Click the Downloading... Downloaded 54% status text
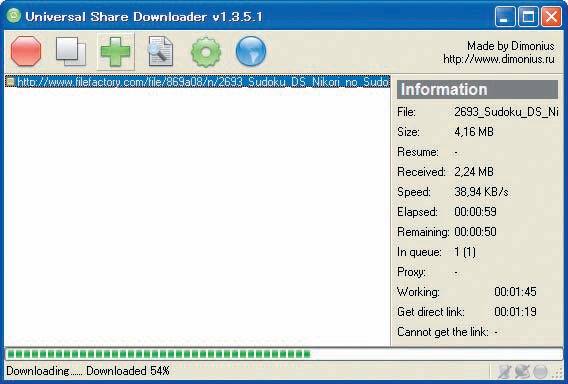 88,371
